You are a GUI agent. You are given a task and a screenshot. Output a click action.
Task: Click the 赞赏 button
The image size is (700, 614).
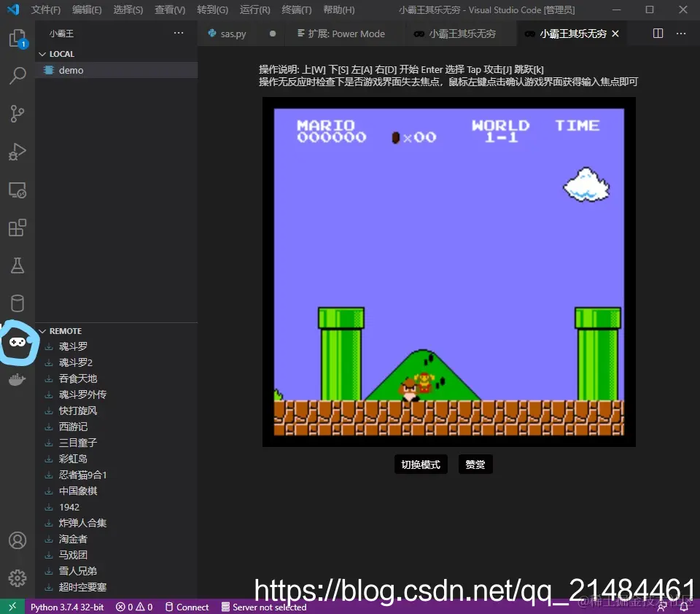coord(475,465)
